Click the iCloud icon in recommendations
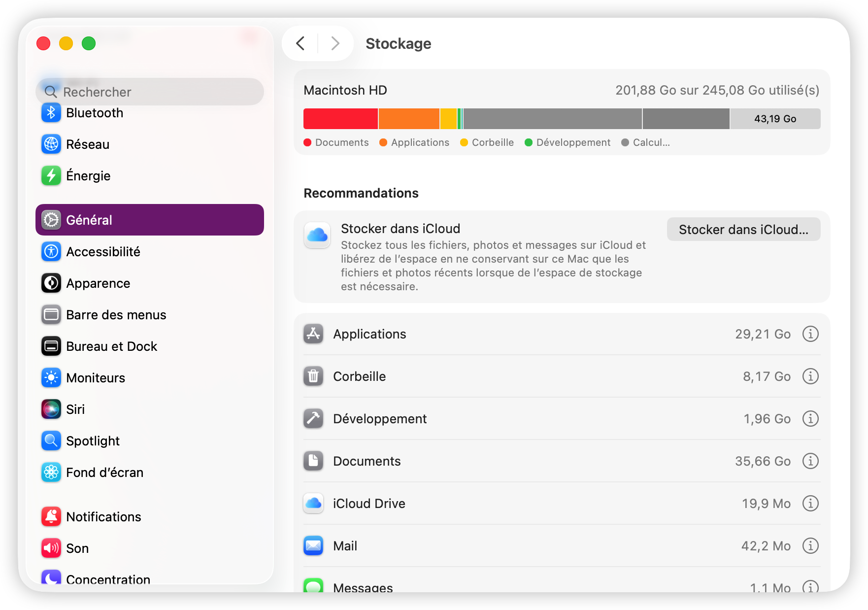The height and width of the screenshot is (610, 868). [x=317, y=235]
